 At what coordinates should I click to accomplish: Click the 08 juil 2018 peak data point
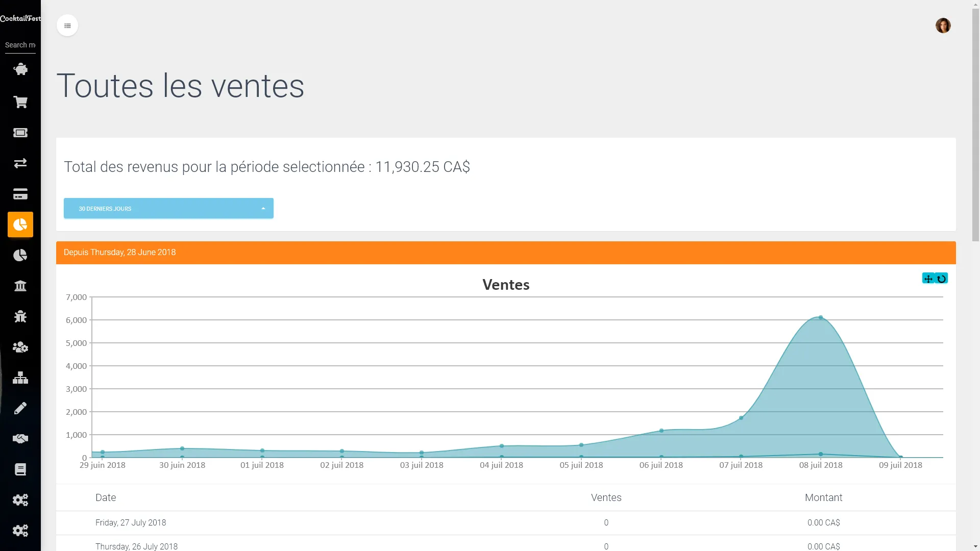click(821, 317)
